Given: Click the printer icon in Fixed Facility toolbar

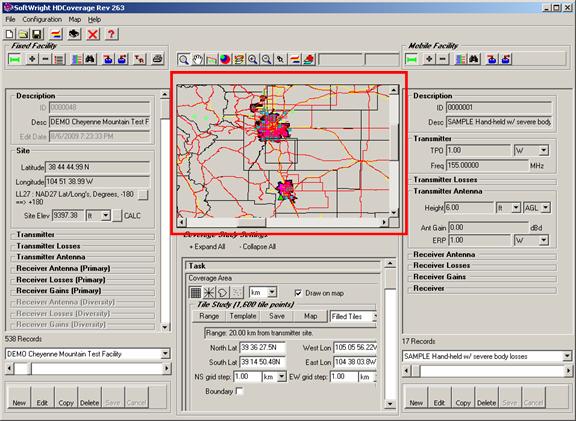Looking at the screenshot, I should point(158,59).
